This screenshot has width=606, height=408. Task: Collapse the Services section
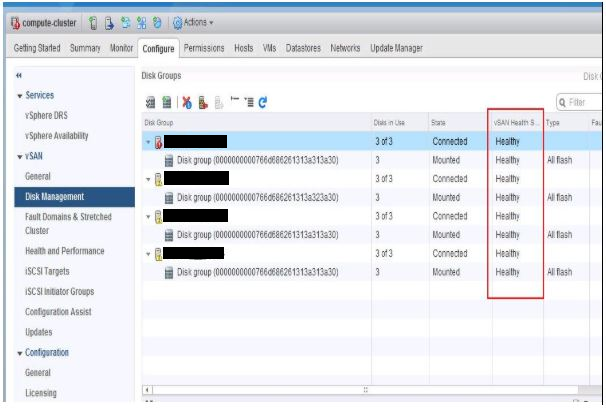[x=20, y=96]
